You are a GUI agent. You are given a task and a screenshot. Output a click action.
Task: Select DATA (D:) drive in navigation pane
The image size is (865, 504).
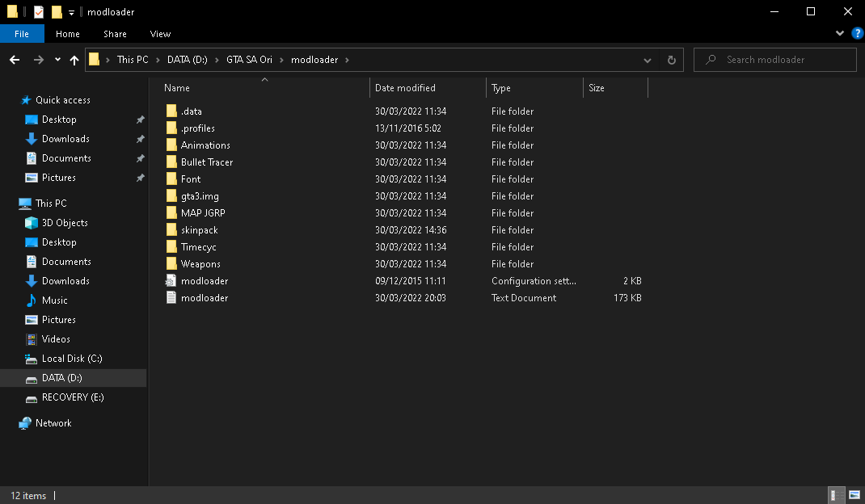click(61, 378)
